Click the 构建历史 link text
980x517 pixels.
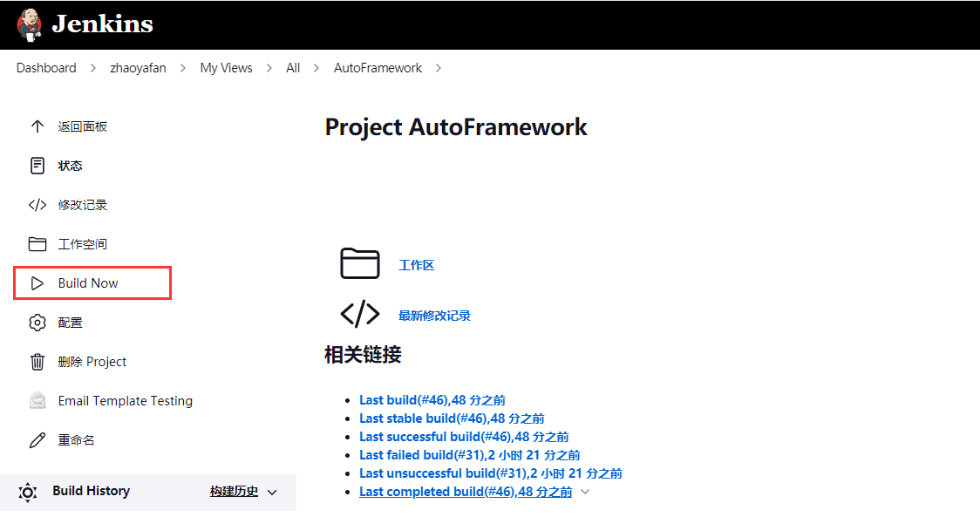tap(235, 492)
